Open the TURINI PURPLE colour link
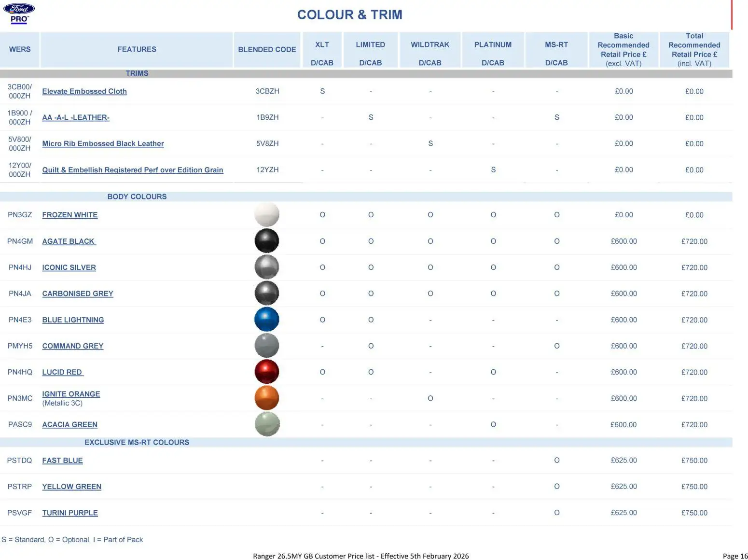 click(70, 513)
